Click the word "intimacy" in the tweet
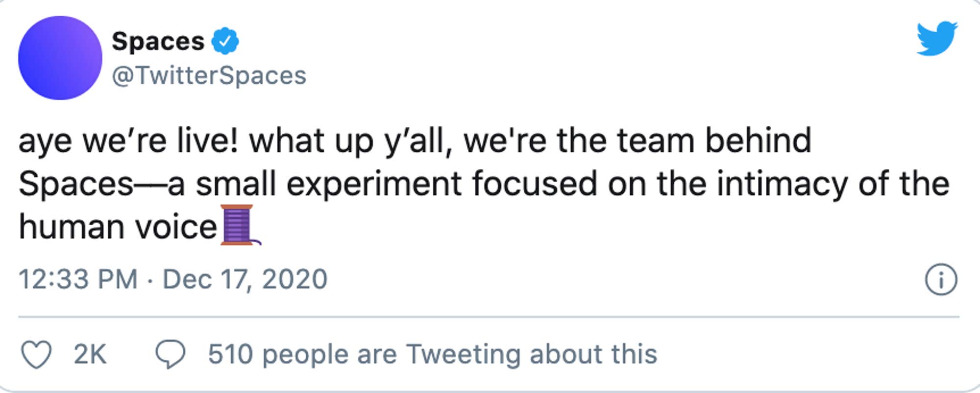 click(782, 184)
